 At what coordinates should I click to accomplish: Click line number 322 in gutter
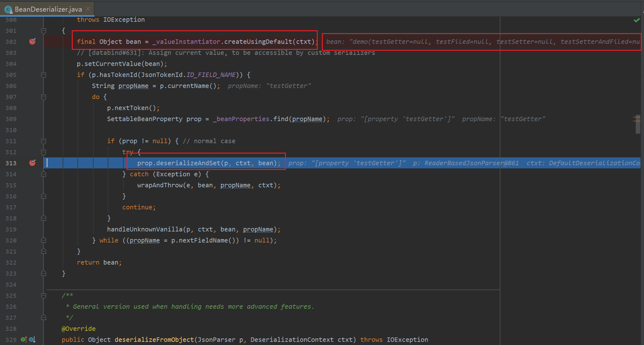click(11, 262)
